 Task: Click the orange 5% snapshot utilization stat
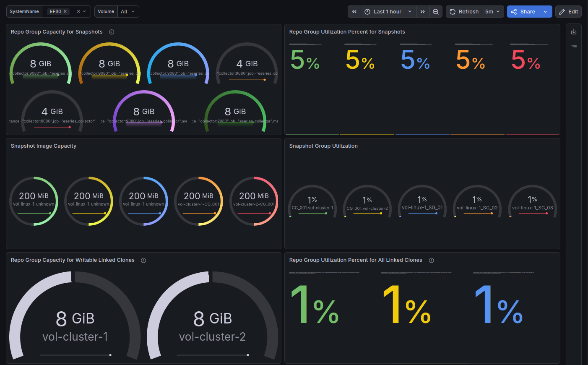click(x=471, y=60)
